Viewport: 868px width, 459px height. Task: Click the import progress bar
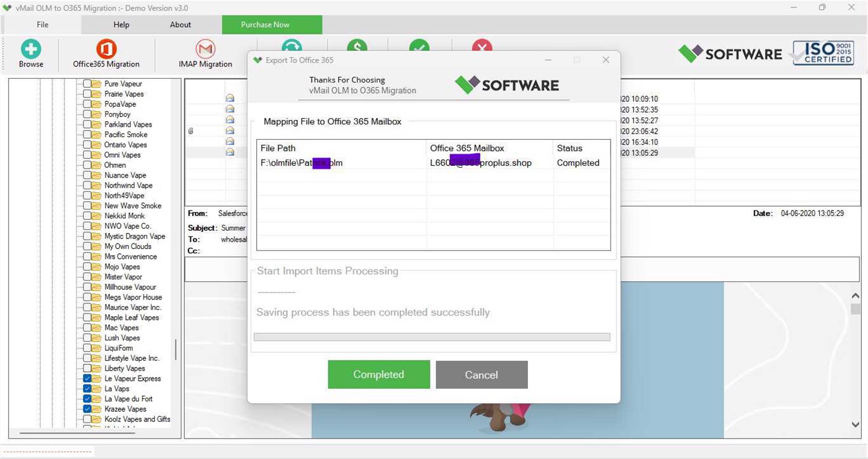point(432,337)
